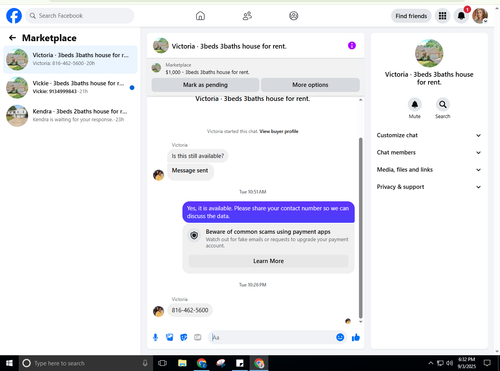The image size is (500, 371).
Task: Search in conversation using magnifier icon
Action: click(443, 105)
